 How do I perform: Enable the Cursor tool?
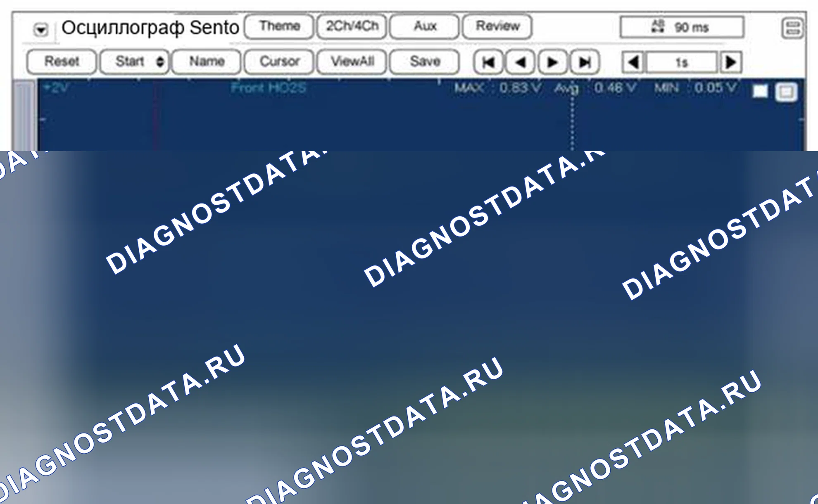coord(279,62)
